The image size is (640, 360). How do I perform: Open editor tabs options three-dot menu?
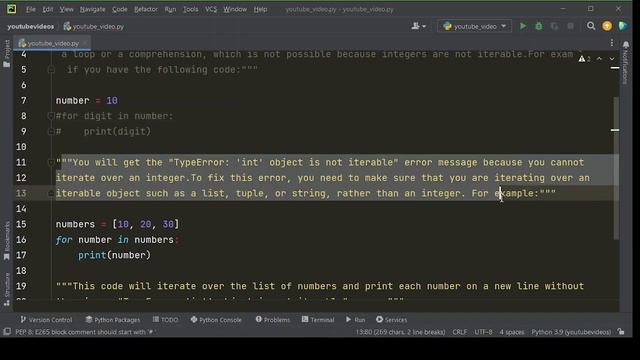pos(611,43)
